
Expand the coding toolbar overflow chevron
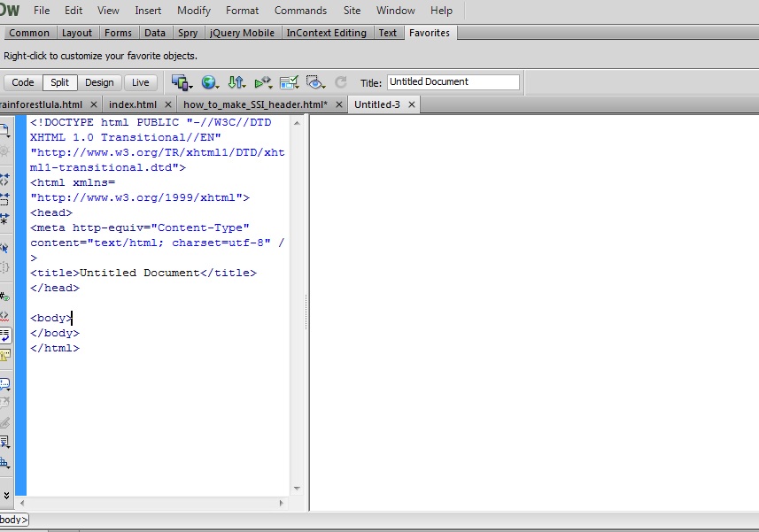pos(5,496)
